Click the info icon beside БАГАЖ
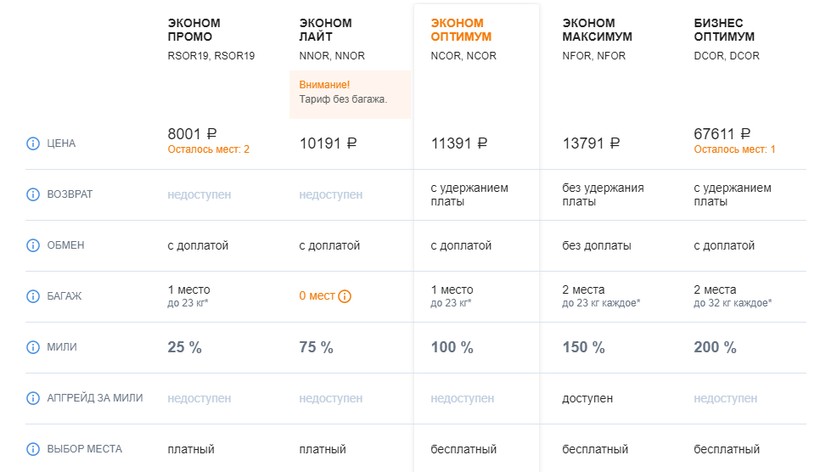The width and height of the screenshot is (820, 472). click(33, 296)
